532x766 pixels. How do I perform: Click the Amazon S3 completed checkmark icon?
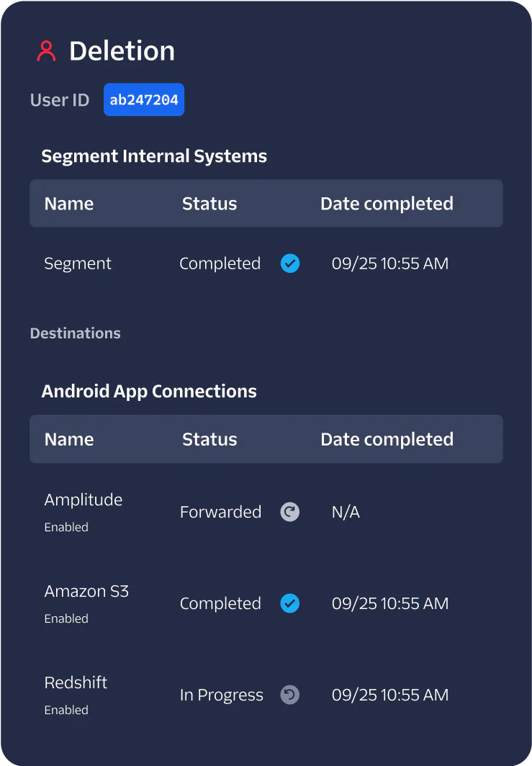(290, 603)
